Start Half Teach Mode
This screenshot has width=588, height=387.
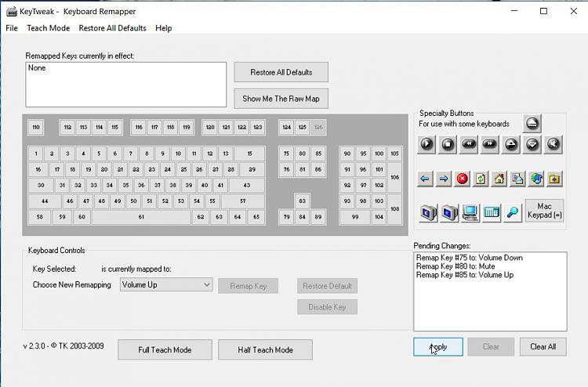click(265, 350)
